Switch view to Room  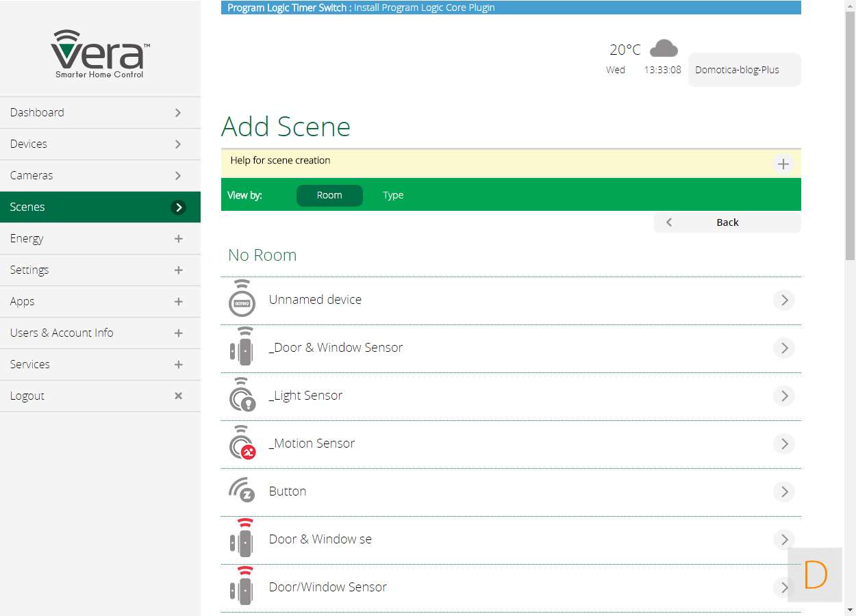[329, 195]
